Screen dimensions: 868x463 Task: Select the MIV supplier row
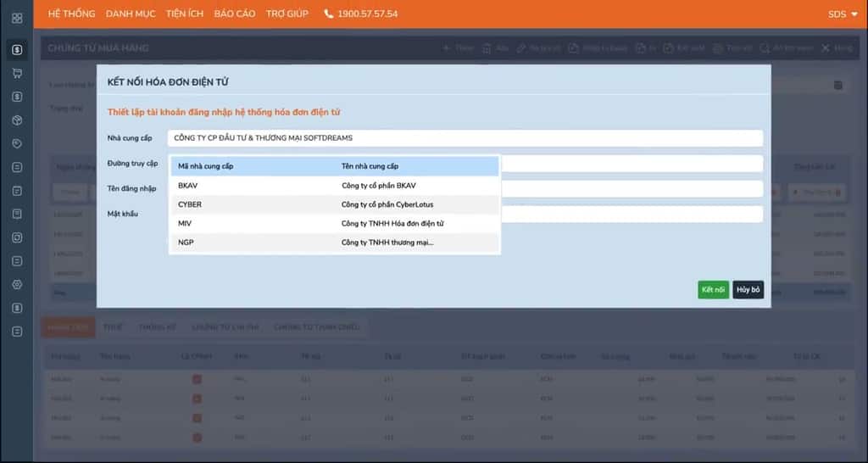335,223
